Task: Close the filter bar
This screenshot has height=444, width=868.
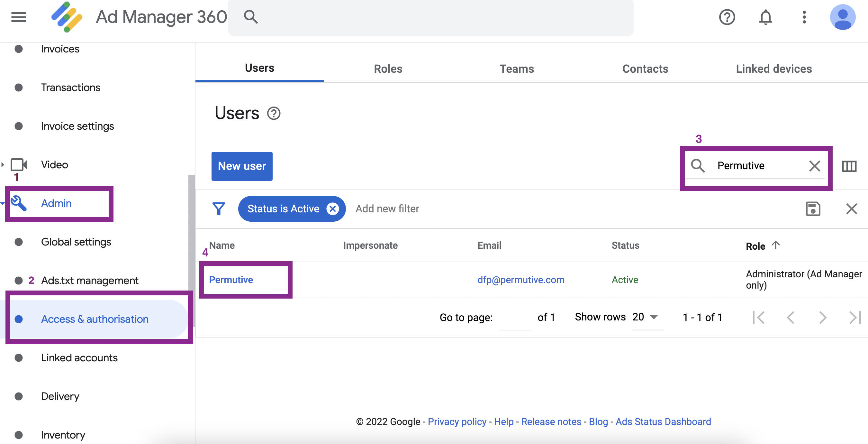Action: (851, 209)
